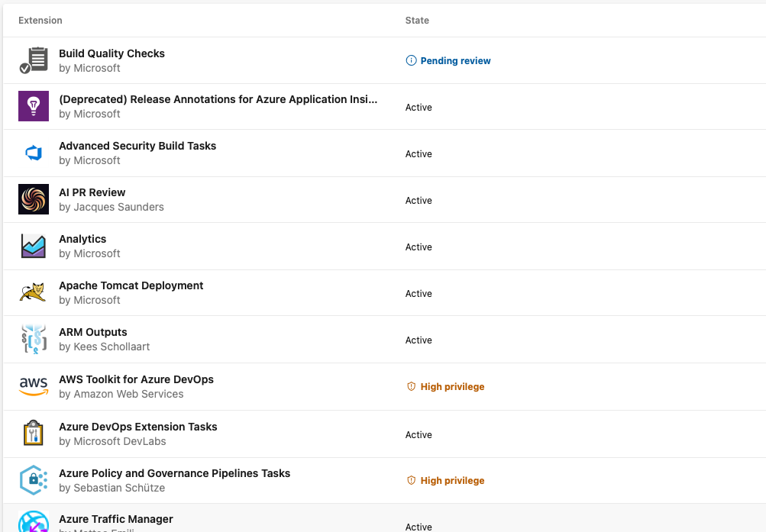Image resolution: width=766 pixels, height=532 pixels.
Task: Click the Apache Tomcat cat icon
Action: click(33, 292)
